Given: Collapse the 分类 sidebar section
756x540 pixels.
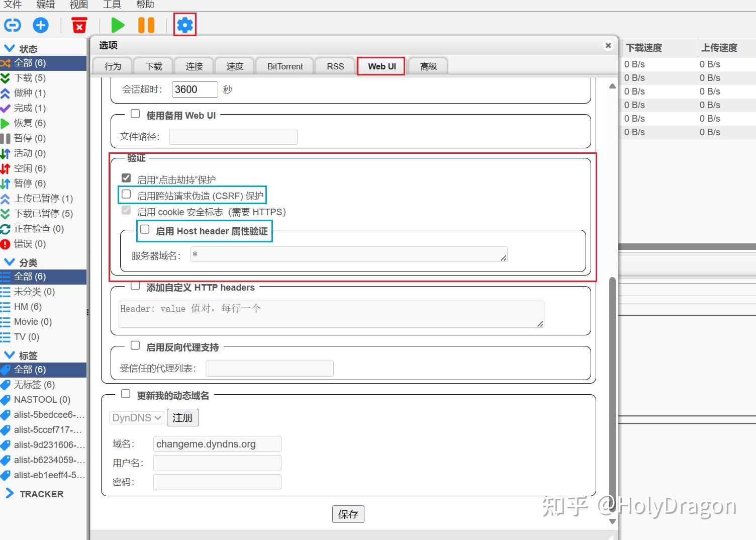Looking at the screenshot, I should point(10,261).
